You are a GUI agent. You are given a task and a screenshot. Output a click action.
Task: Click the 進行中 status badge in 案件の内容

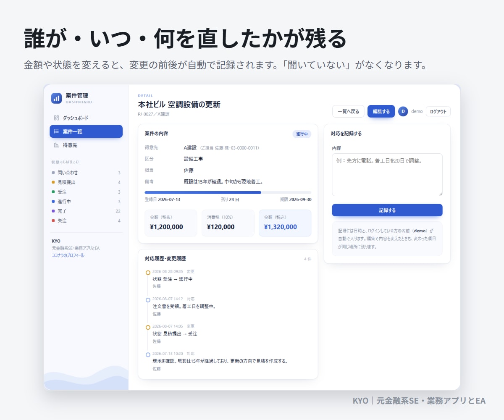pyautogui.click(x=302, y=134)
